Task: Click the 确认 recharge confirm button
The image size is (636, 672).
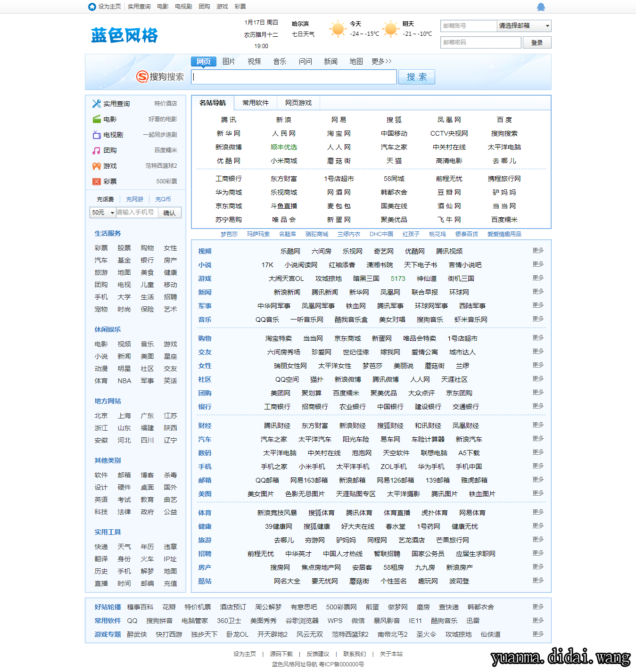Action: tap(169, 213)
